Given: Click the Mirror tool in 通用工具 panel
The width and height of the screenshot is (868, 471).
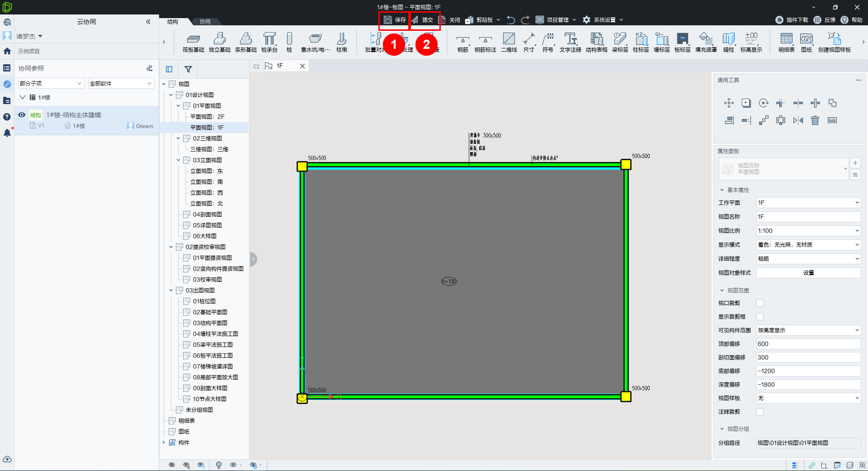Looking at the screenshot, I should [798, 120].
